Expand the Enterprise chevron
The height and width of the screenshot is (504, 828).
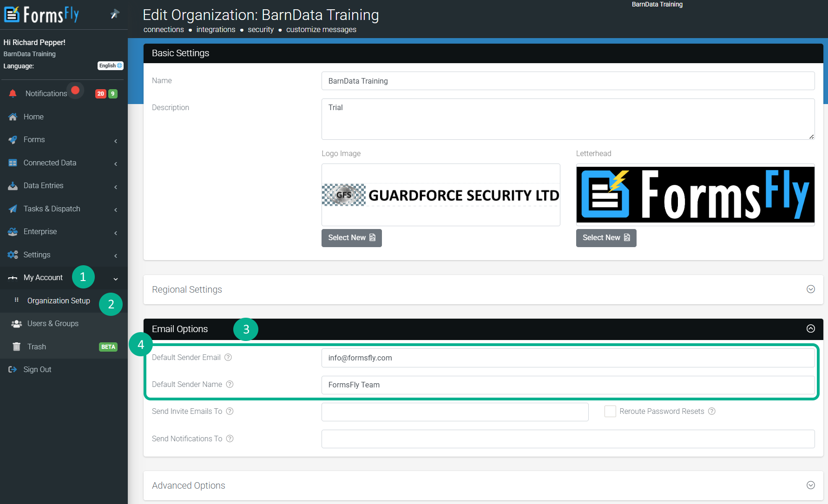coord(116,233)
